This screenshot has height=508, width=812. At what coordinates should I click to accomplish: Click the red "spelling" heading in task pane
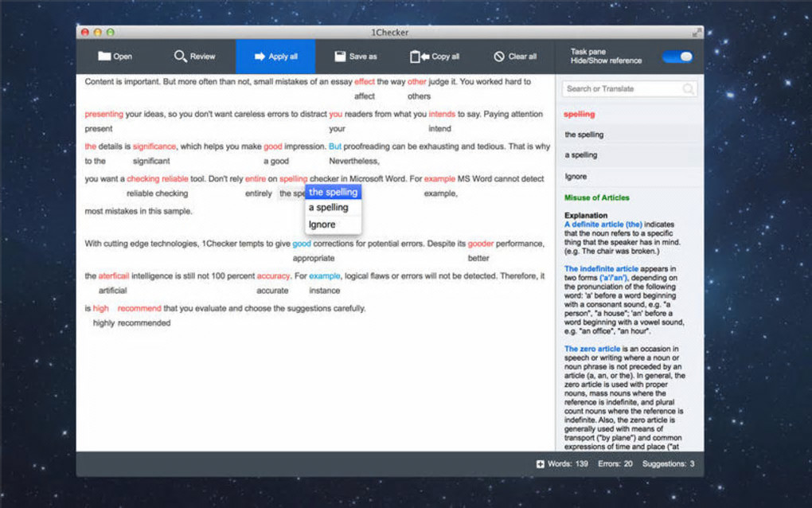tap(579, 114)
